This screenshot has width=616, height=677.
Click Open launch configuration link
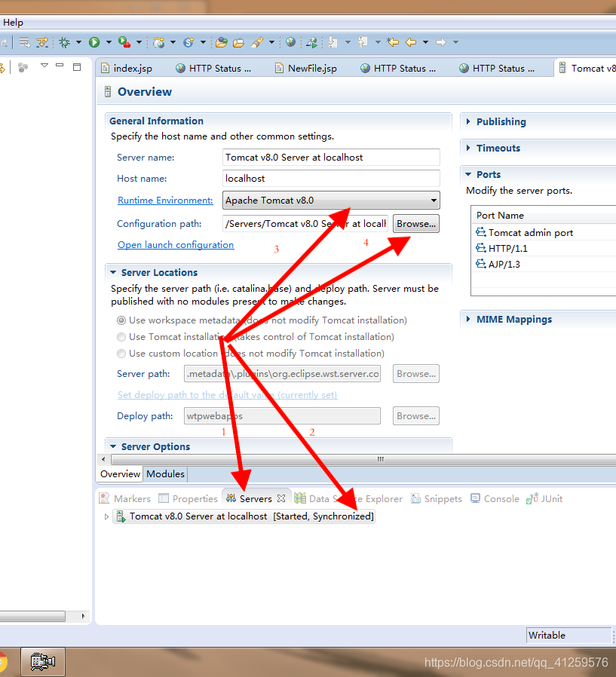[x=176, y=245]
